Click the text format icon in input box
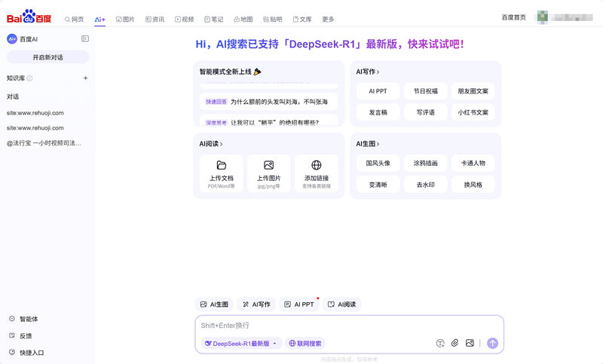This screenshot has width=603, height=364. point(440,343)
